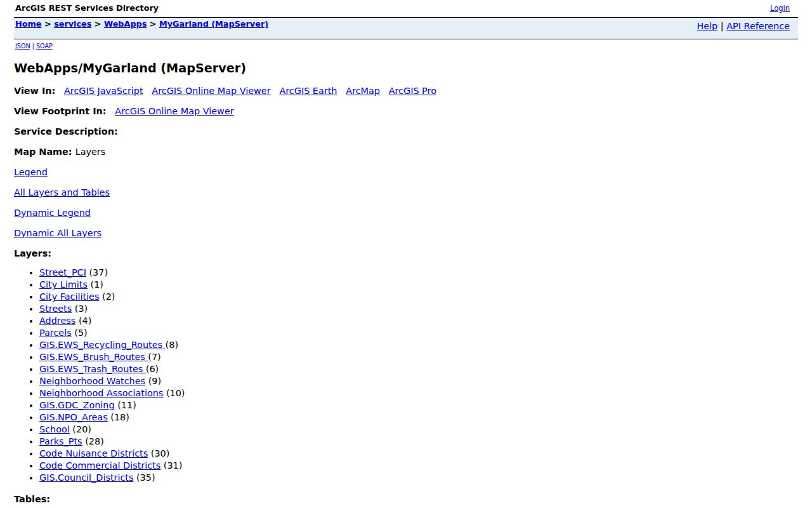The height and width of the screenshot is (508, 812).
Task: Open the City Limits layer
Action: [63, 284]
